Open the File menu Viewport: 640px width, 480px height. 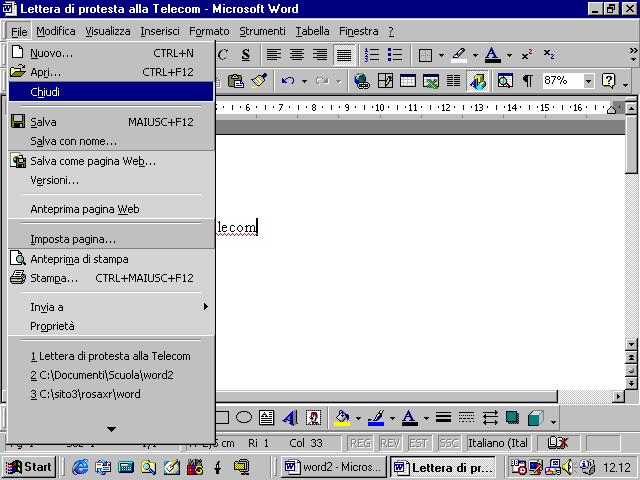coord(19,31)
